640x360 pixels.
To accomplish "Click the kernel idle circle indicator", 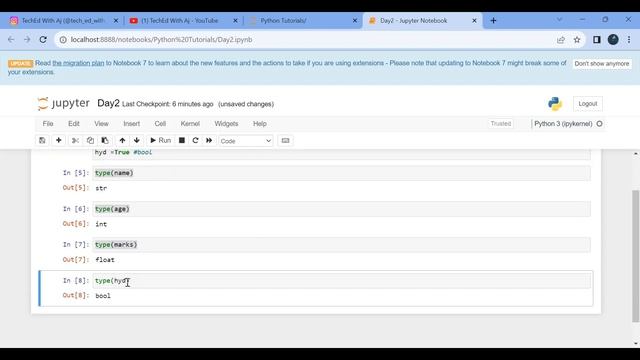I will pyautogui.click(x=599, y=124).
